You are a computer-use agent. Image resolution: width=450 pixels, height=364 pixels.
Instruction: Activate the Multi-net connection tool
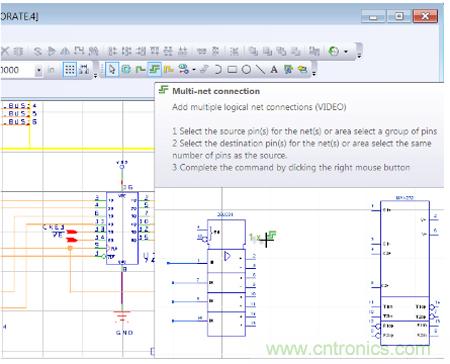click(x=154, y=70)
